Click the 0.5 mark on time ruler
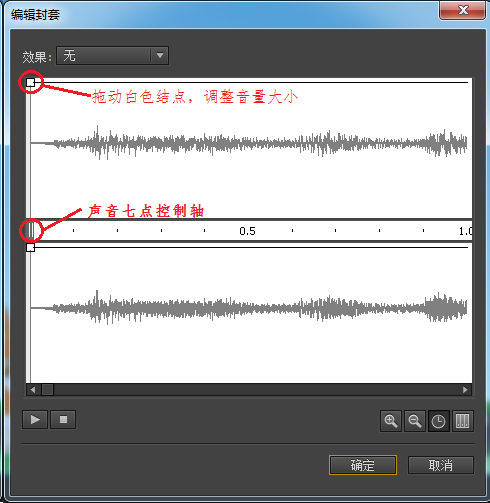Screen dimensions: 490x503 (247, 231)
